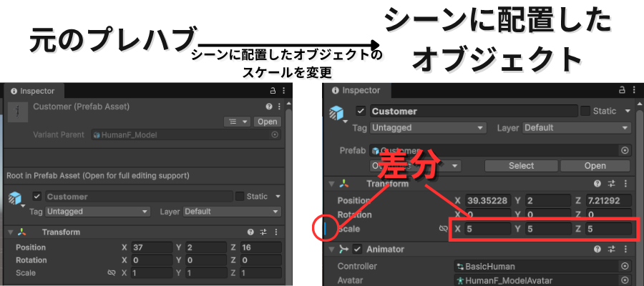Screen dimensions: 644x286
Task: Click the lock icon in the left Inspector
Action: (272, 92)
